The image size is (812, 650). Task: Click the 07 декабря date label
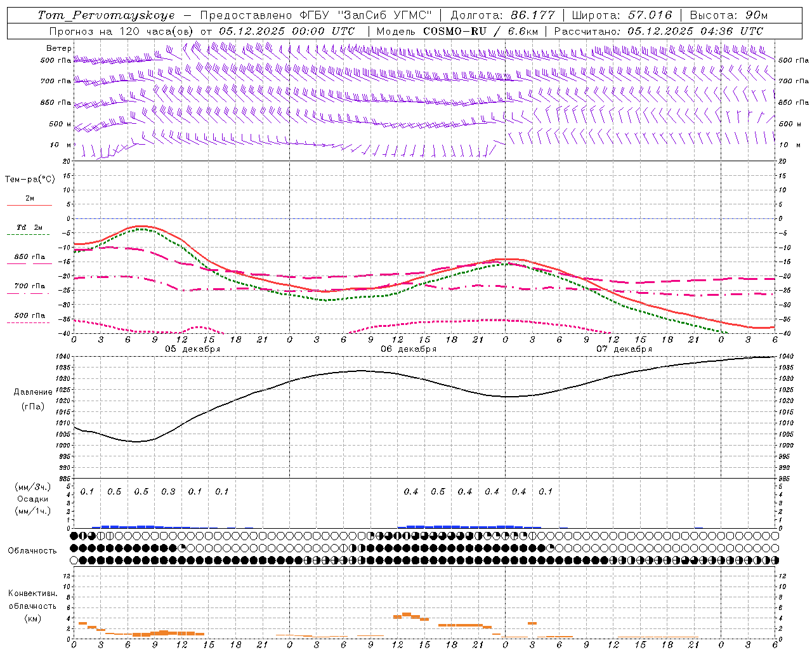pos(624,349)
